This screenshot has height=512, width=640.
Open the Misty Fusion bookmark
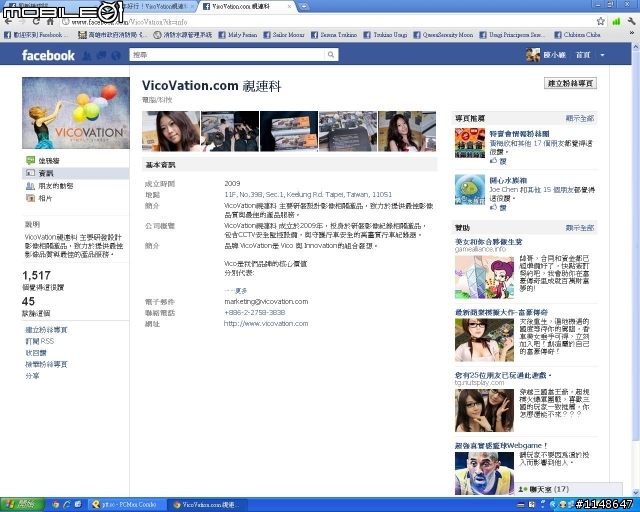click(x=238, y=35)
